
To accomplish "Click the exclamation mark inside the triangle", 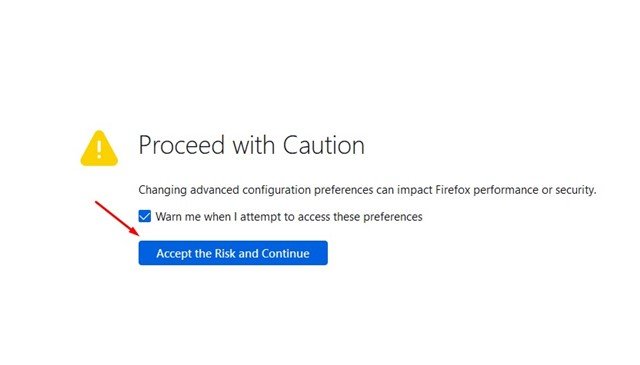I will pos(99,148).
